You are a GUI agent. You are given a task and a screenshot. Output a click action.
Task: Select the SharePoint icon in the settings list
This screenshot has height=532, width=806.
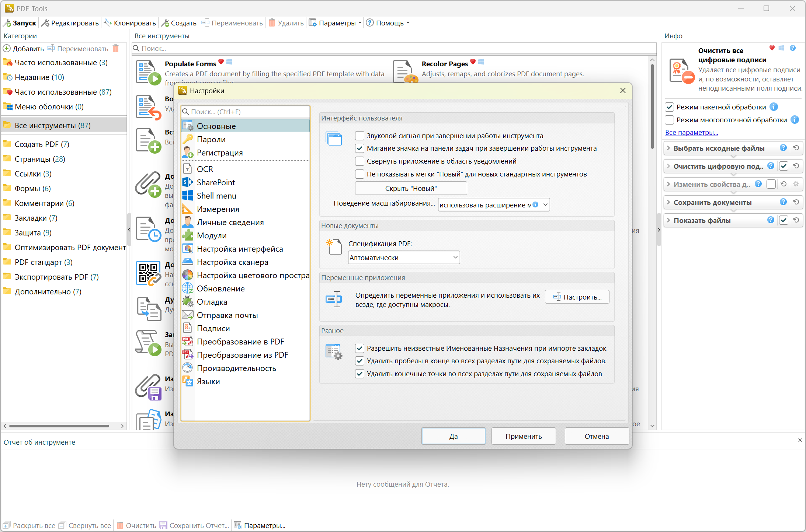(x=188, y=182)
